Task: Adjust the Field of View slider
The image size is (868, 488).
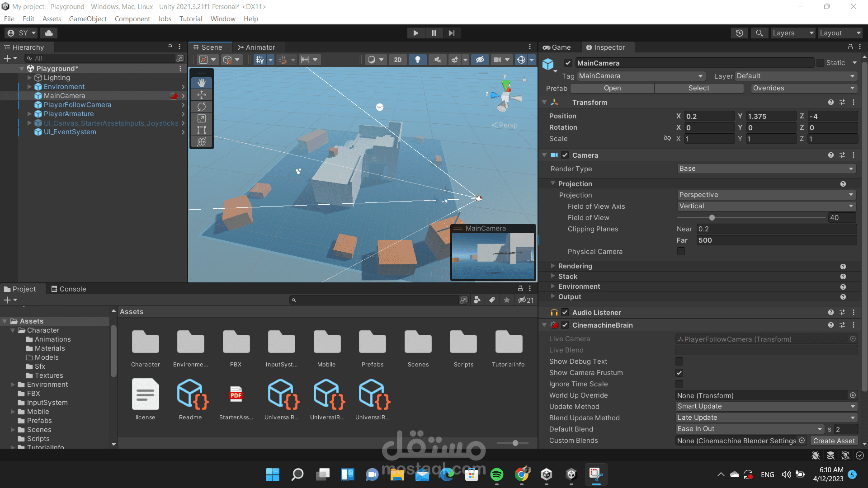Action: pos(712,218)
